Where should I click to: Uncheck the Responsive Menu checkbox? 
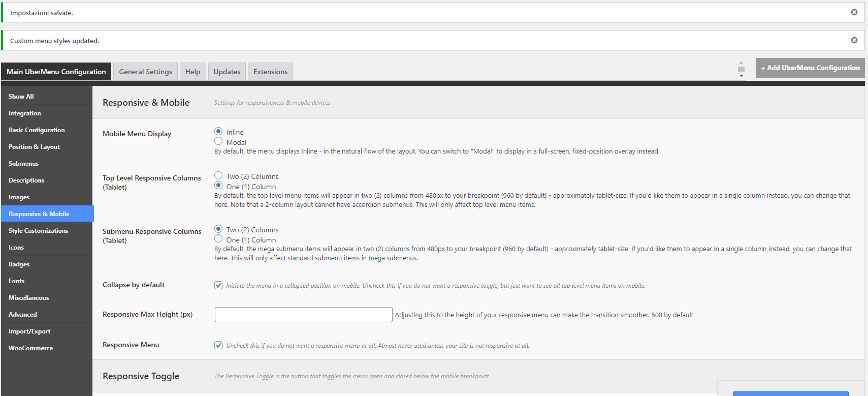tap(218, 345)
